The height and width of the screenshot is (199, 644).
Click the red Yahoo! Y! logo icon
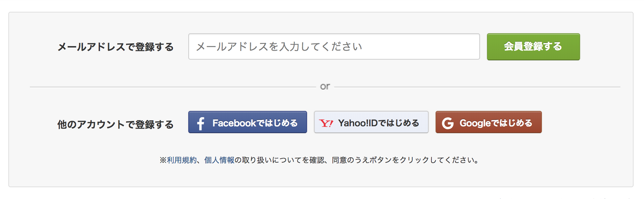pyautogui.click(x=326, y=123)
